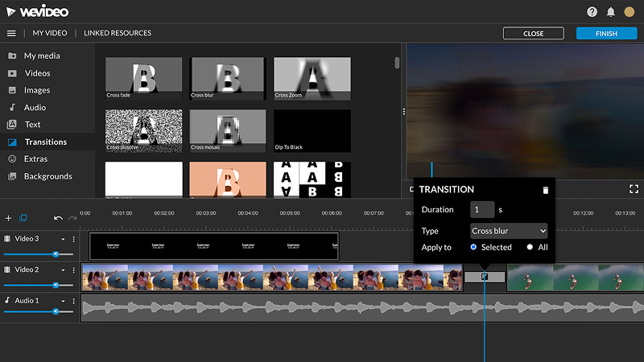Delete the transition using the trash icon

(546, 190)
